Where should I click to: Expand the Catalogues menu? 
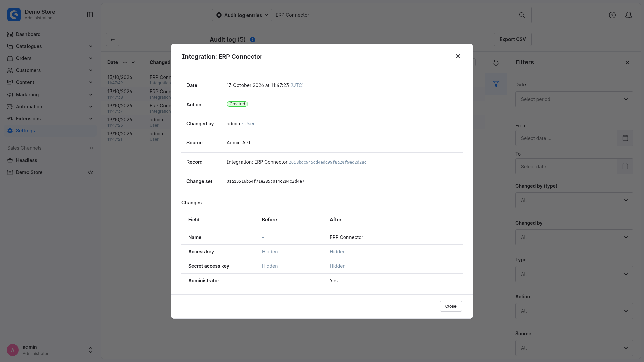click(x=50, y=46)
